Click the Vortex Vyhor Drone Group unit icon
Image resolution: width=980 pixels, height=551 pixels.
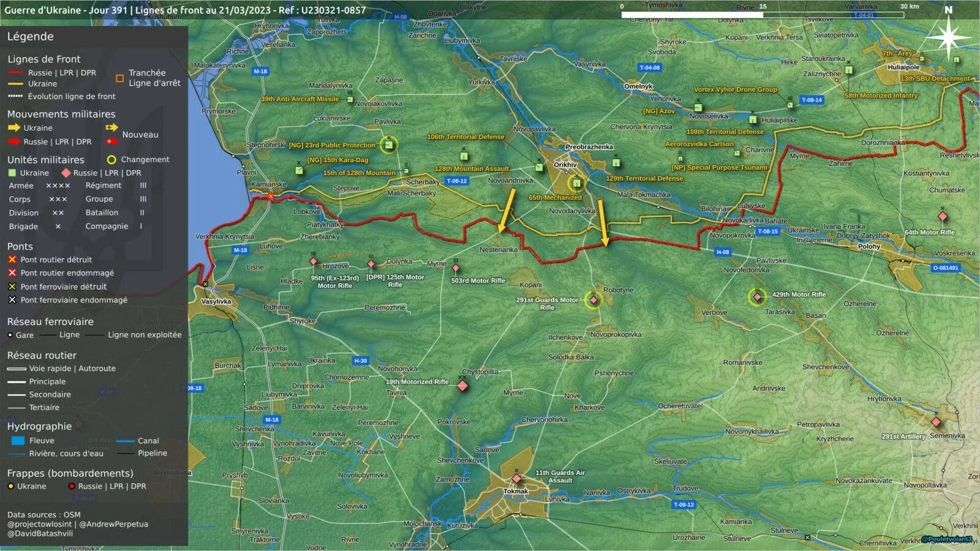(698, 108)
